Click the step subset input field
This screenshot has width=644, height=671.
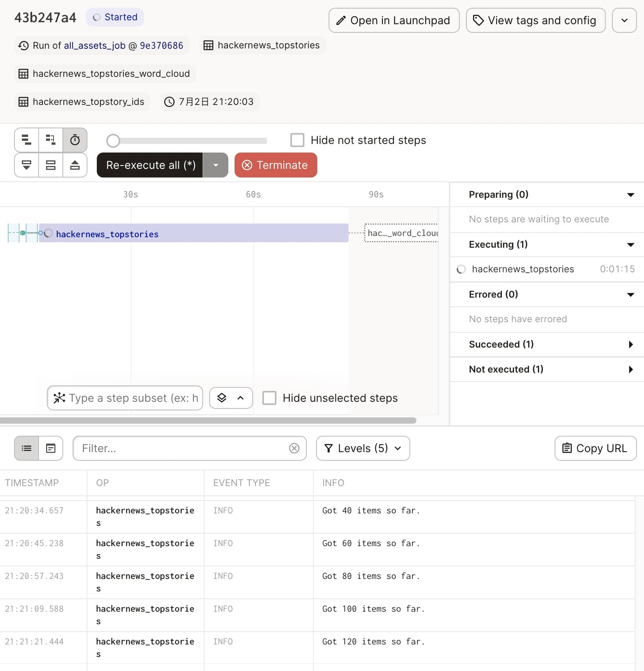[x=133, y=398]
